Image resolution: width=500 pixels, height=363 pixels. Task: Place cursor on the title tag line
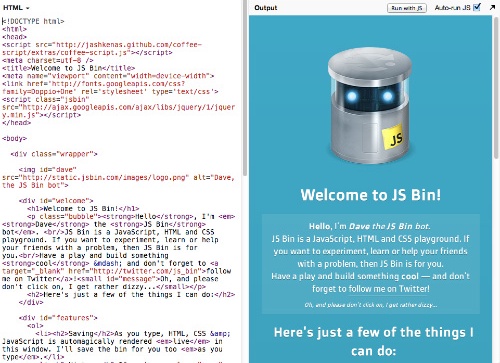[68, 68]
